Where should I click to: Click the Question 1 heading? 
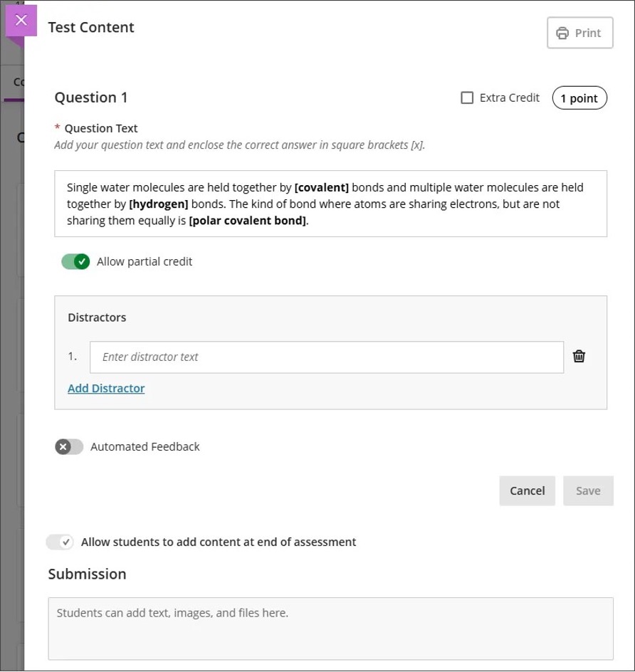91,98
